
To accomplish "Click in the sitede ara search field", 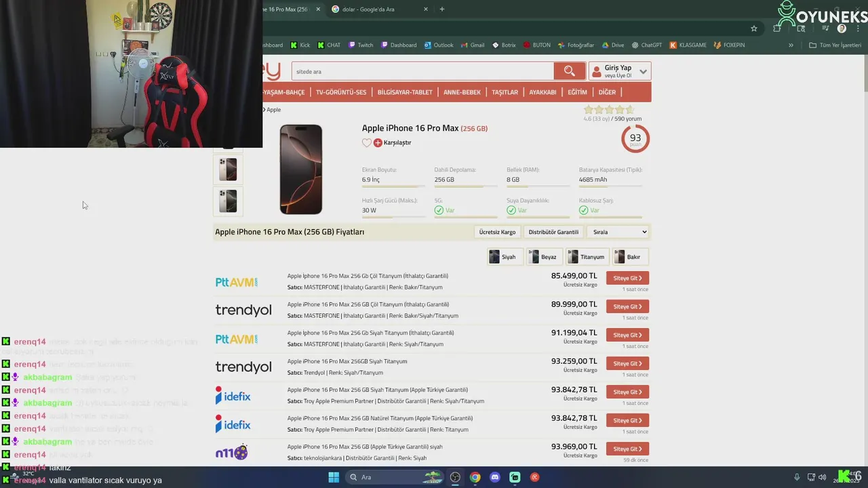I will (x=422, y=71).
